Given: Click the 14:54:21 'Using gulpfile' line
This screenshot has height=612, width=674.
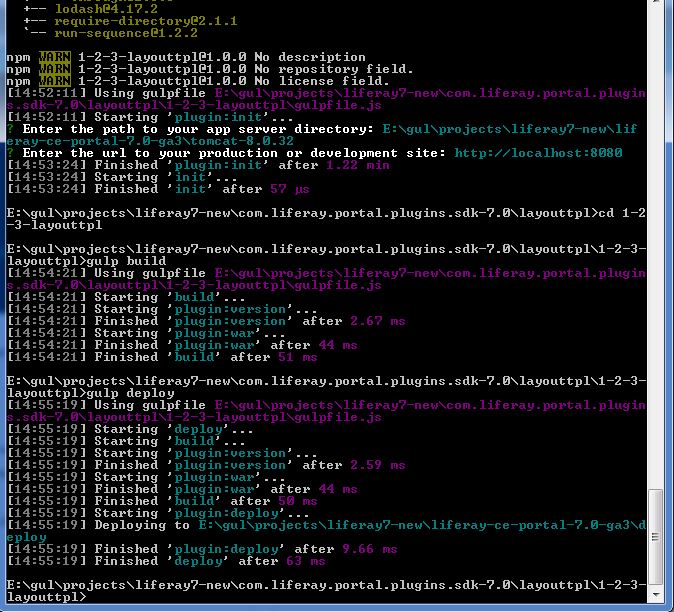Looking at the screenshot, I should coord(326,279).
